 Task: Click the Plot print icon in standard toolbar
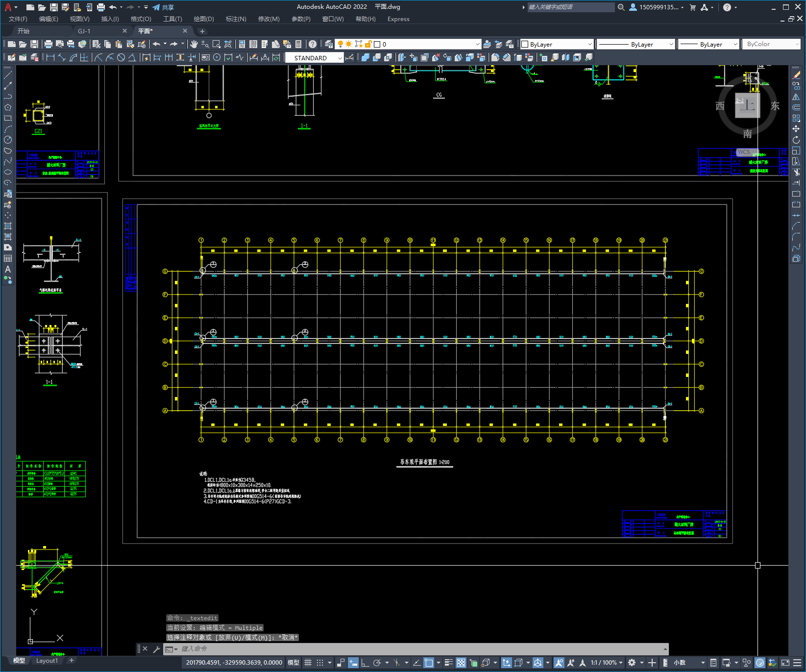pos(49,44)
